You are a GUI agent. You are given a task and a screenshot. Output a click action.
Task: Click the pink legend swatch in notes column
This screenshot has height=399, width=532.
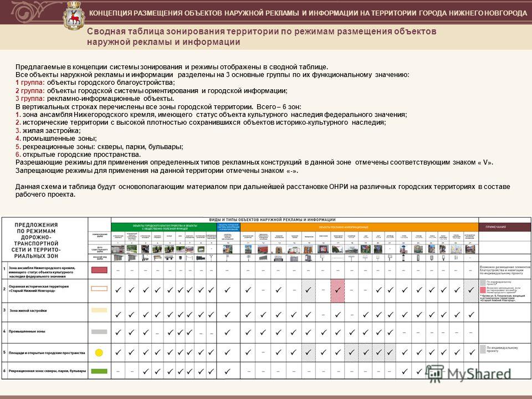click(x=483, y=290)
